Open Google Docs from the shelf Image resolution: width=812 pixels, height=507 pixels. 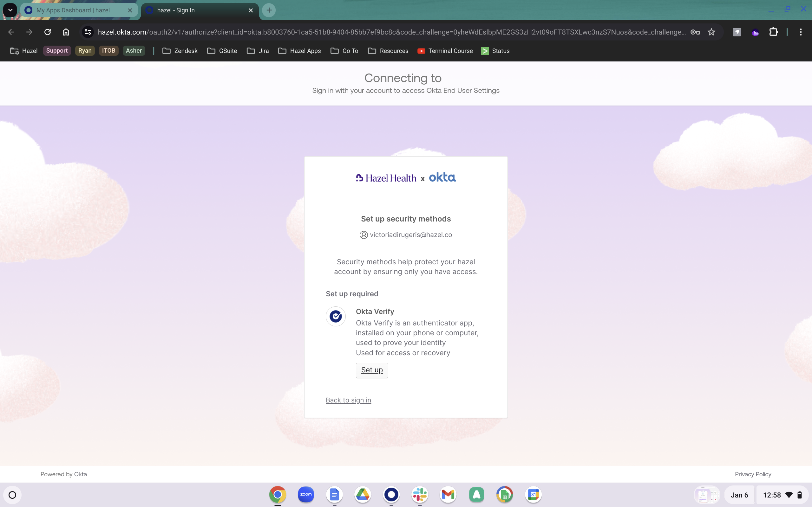334,495
